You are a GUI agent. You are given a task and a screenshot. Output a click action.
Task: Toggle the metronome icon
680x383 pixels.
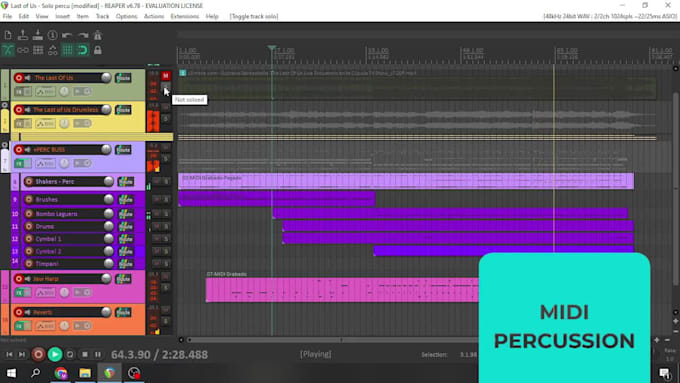(x=98, y=35)
